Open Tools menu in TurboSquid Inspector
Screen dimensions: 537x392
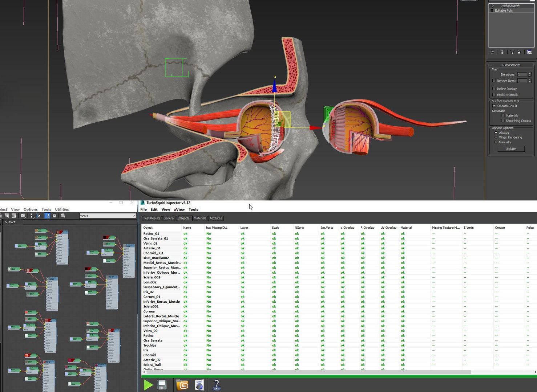click(x=193, y=209)
